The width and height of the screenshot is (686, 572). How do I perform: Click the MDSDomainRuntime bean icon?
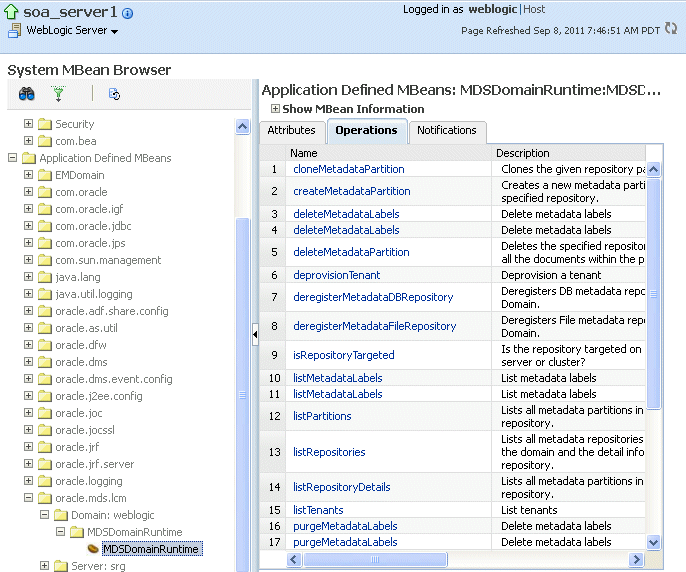(x=93, y=548)
